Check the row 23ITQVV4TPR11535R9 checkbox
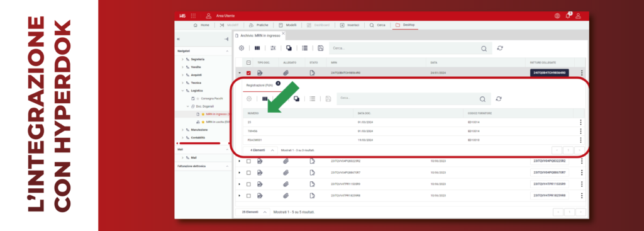Image resolution: width=644 pixels, height=231 pixels. 248,184
